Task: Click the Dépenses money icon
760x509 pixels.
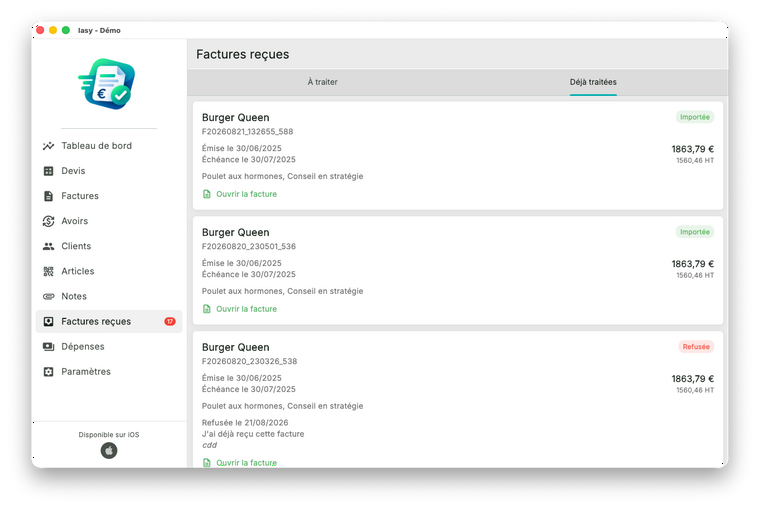Action: pos(48,347)
